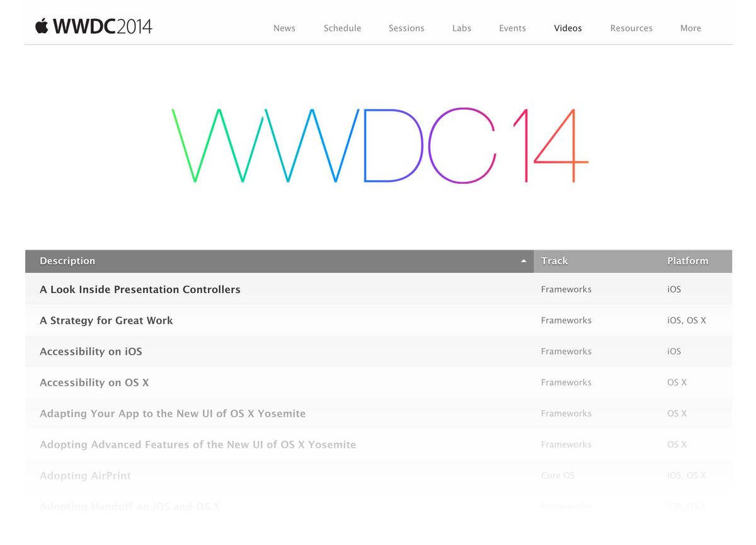Open the Resources page
Image resolution: width=756 pixels, height=545 pixels.
tap(631, 28)
